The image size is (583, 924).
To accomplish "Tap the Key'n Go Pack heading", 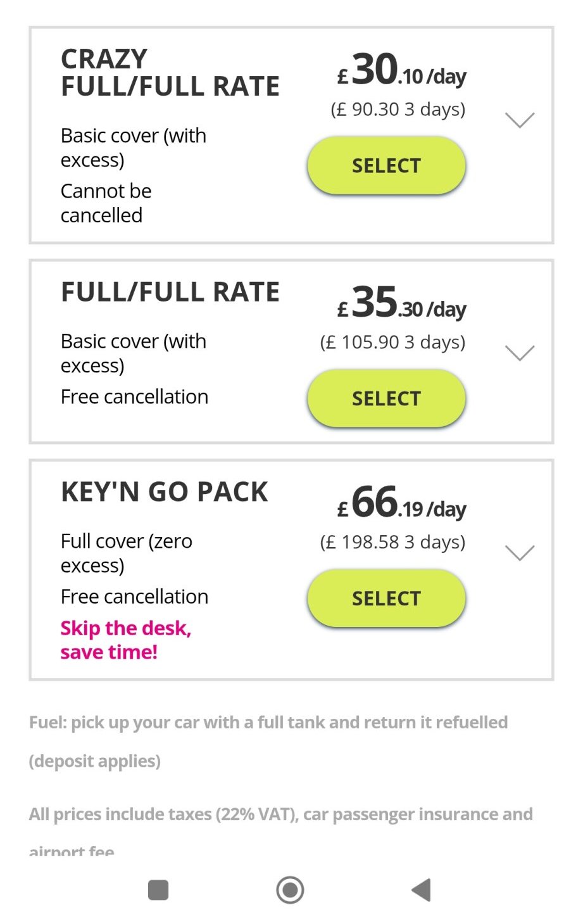I will 165,492.
